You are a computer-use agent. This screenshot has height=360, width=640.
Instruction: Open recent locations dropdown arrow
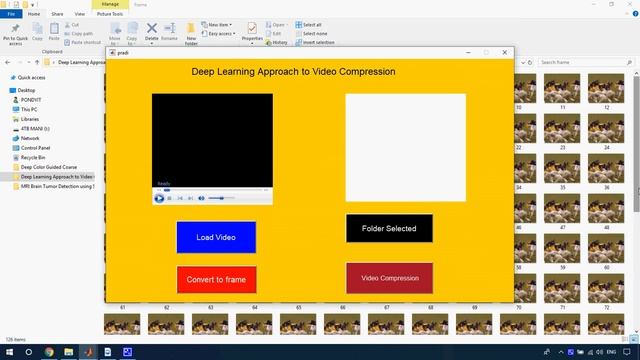coord(29,62)
